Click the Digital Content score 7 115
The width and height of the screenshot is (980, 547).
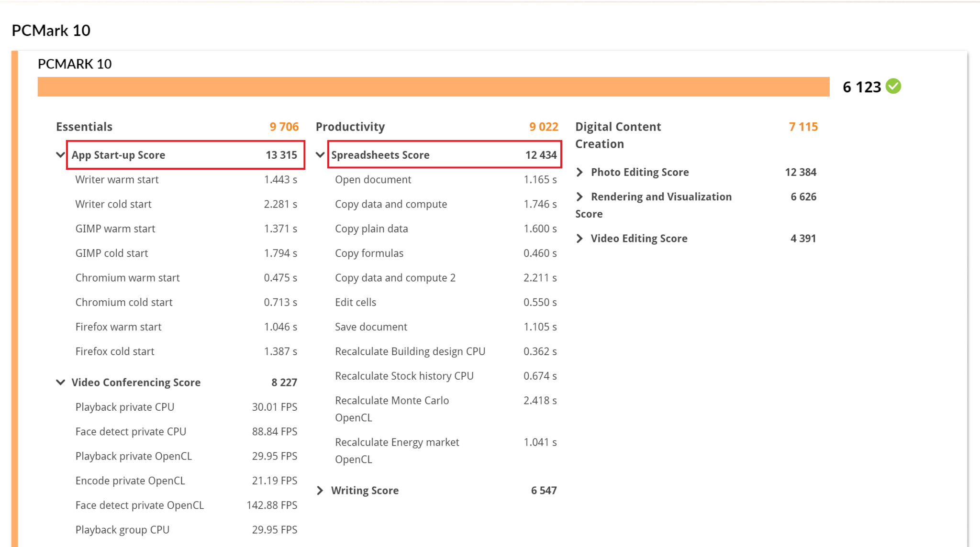[803, 127]
